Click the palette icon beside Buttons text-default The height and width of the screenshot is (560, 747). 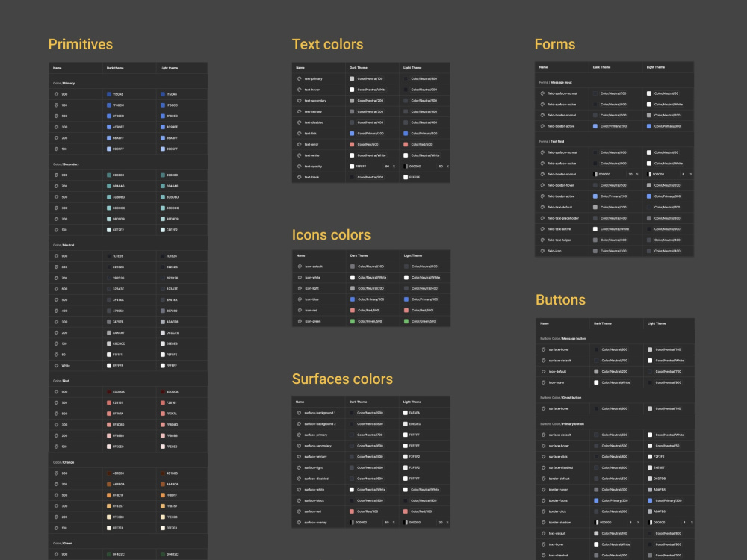click(x=544, y=533)
